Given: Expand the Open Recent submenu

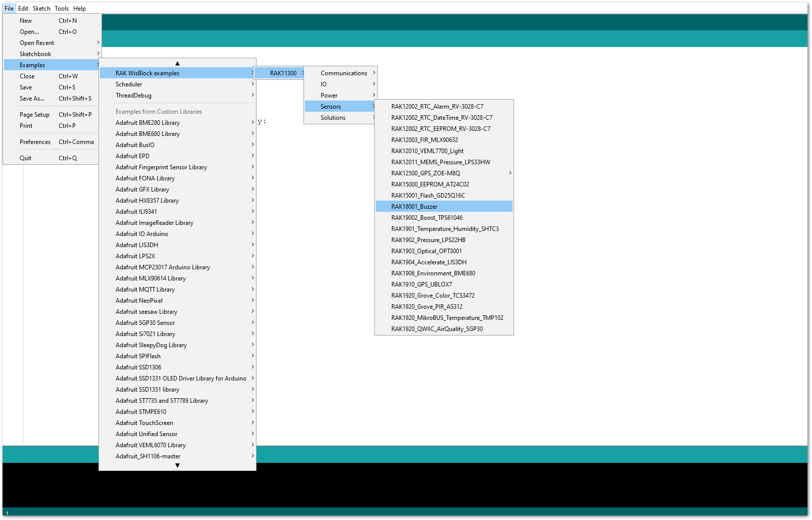Looking at the screenshot, I should pyautogui.click(x=52, y=43).
